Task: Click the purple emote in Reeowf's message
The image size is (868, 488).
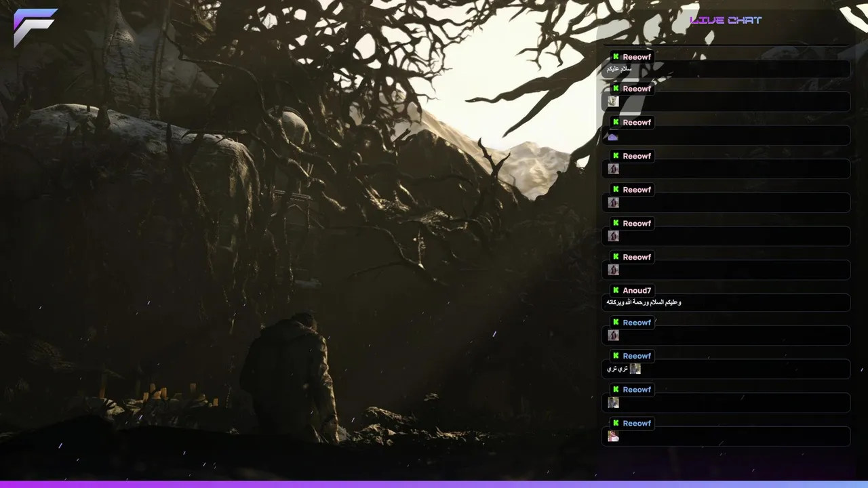Action: (613, 137)
